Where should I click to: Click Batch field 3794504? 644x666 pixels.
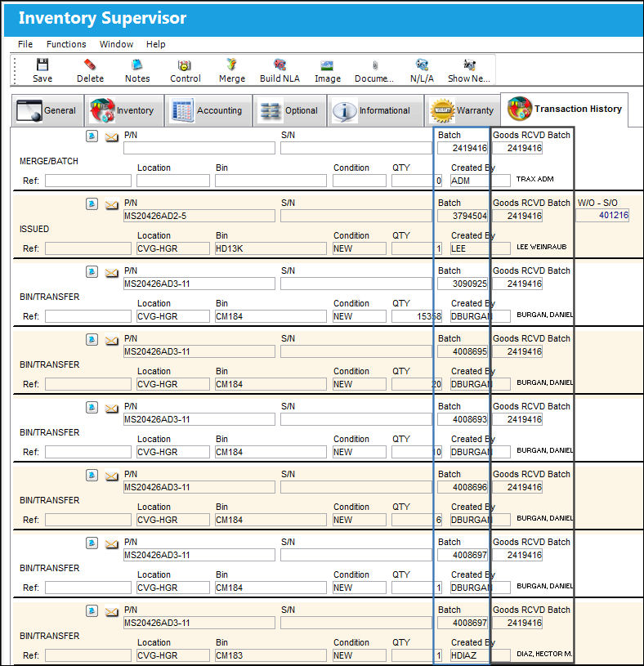pyautogui.click(x=463, y=216)
